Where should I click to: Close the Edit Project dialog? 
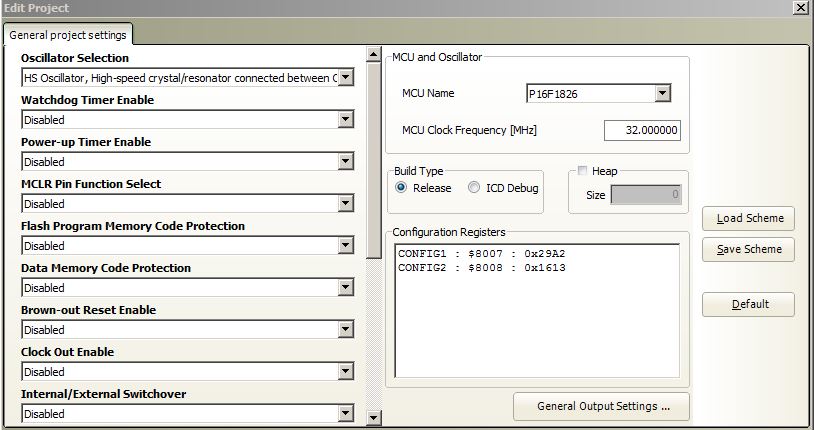point(800,8)
